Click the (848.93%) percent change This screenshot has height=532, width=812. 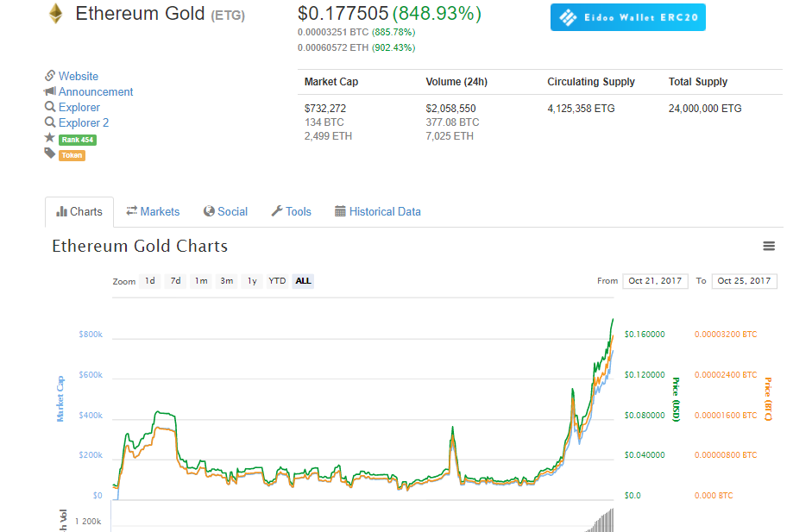click(437, 14)
